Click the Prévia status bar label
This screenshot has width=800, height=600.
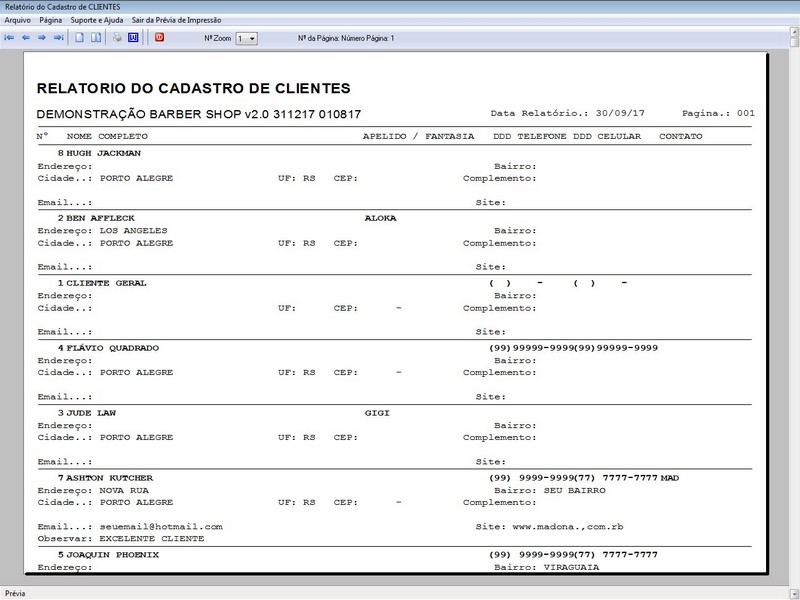click(16, 592)
